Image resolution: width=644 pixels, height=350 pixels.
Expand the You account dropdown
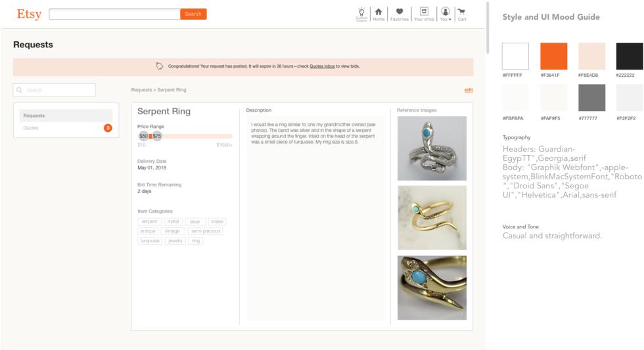[446, 14]
